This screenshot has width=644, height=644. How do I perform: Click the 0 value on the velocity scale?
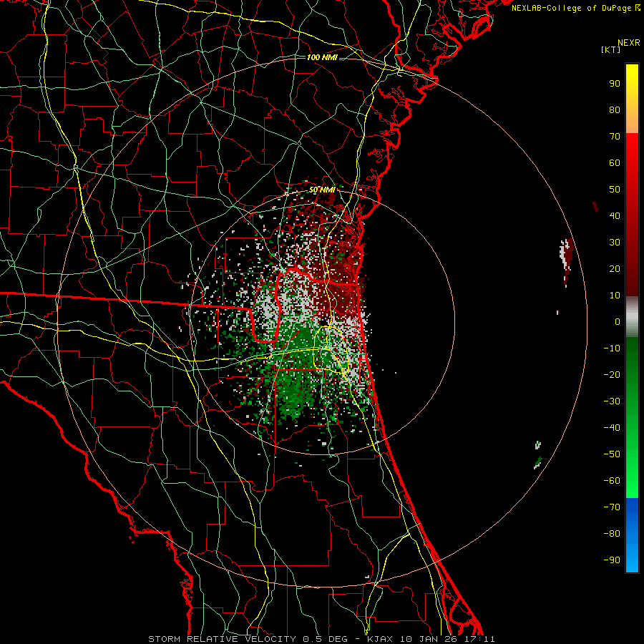click(618, 322)
